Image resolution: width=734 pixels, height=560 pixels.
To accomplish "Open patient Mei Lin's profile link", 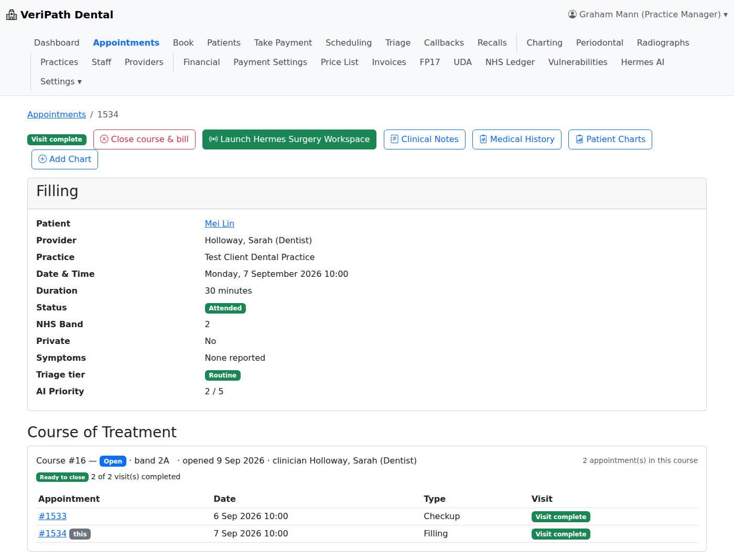I will (x=220, y=223).
